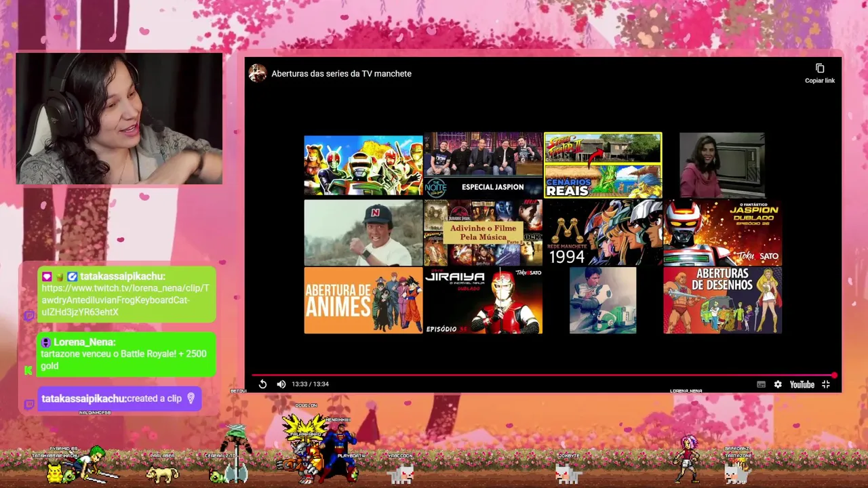The width and height of the screenshot is (868, 488).
Task: Open the 'Cenários Reais' Street Fighter thumbnail
Action: (x=603, y=165)
